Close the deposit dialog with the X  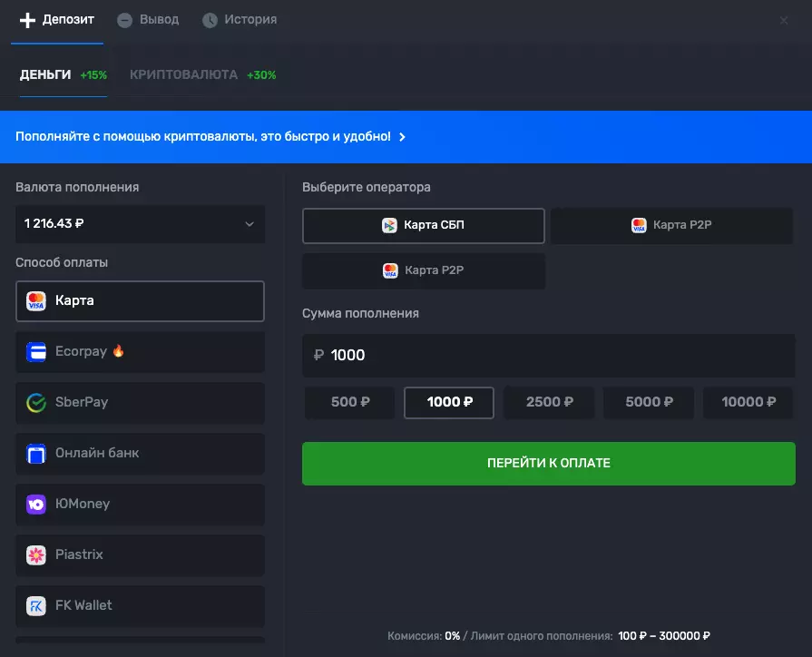(784, 20)
